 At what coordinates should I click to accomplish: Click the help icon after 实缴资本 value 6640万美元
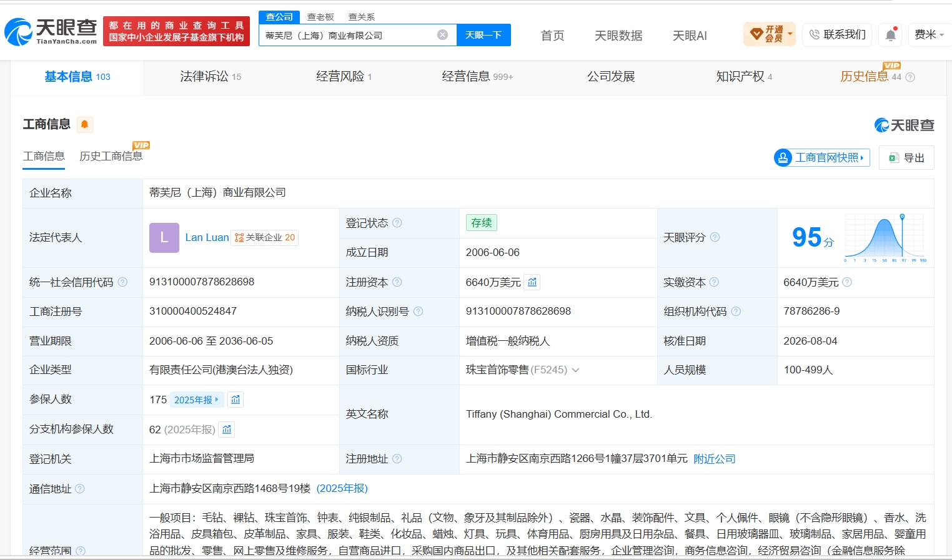pos(847,282)
